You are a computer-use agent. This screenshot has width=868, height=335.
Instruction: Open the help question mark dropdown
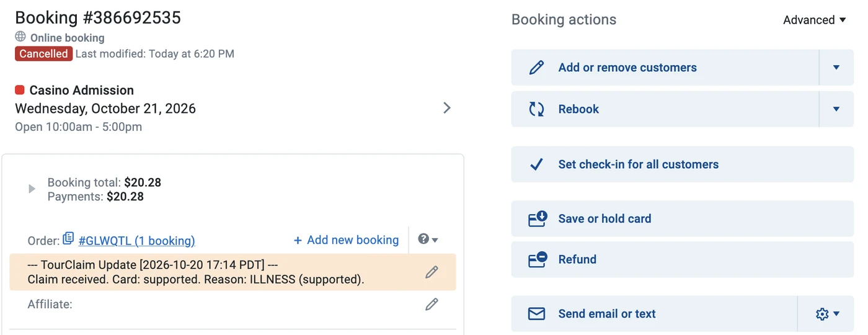click(x=428, y=239)
